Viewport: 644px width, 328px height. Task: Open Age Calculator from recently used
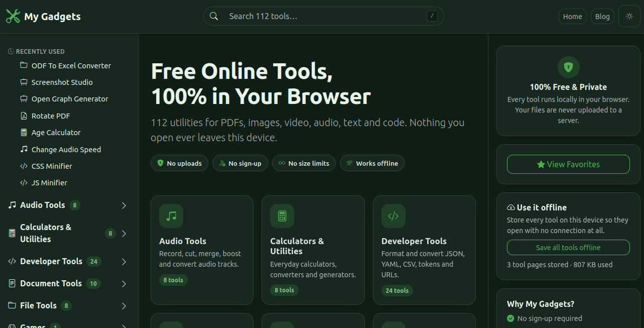click(56, 132)
